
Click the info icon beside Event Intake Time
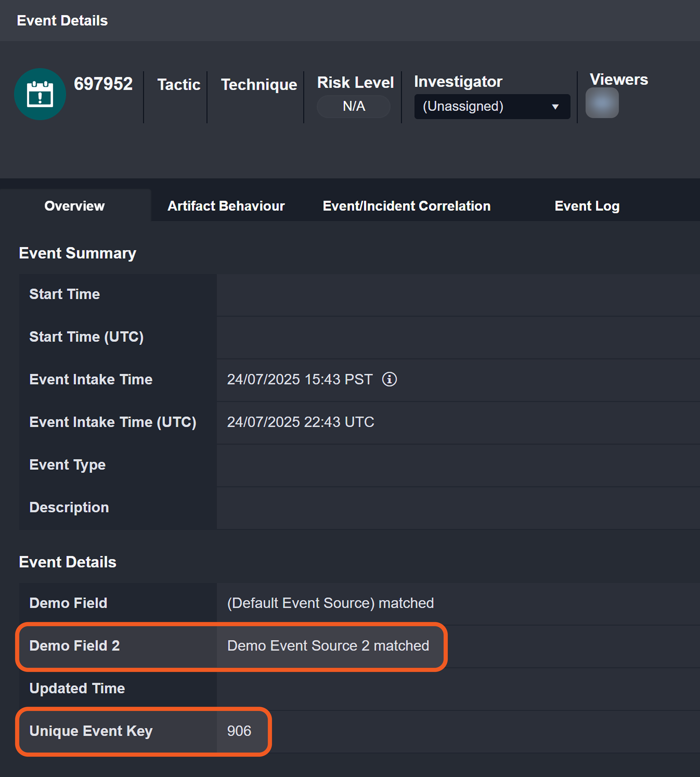[389, 379]
